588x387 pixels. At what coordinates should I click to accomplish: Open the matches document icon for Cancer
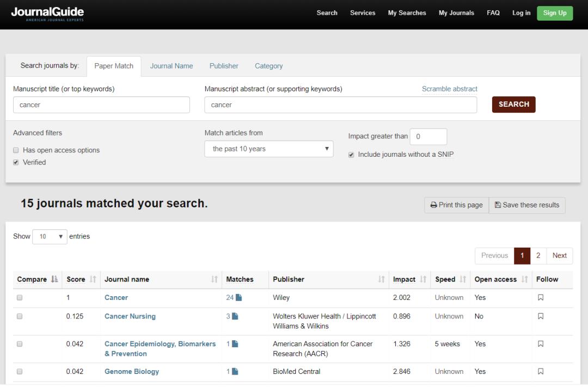point(238,298)
